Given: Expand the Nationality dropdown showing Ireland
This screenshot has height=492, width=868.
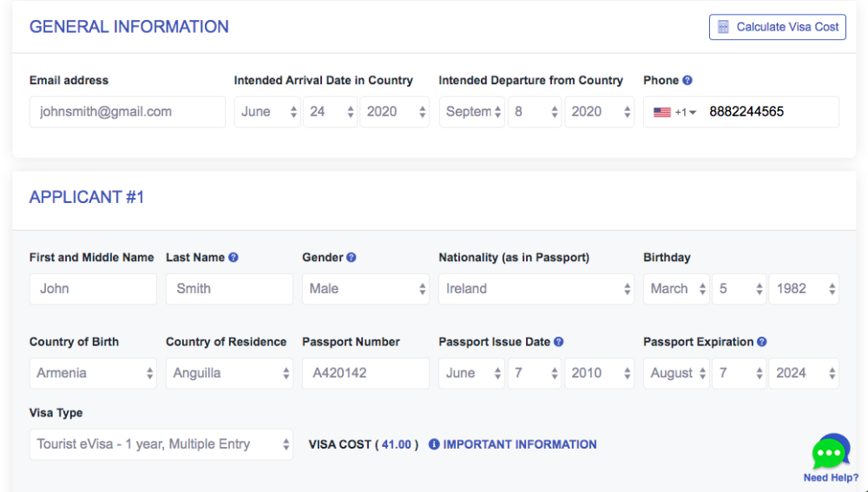Looking at the screenshot, I should click(x=536, y=289).
